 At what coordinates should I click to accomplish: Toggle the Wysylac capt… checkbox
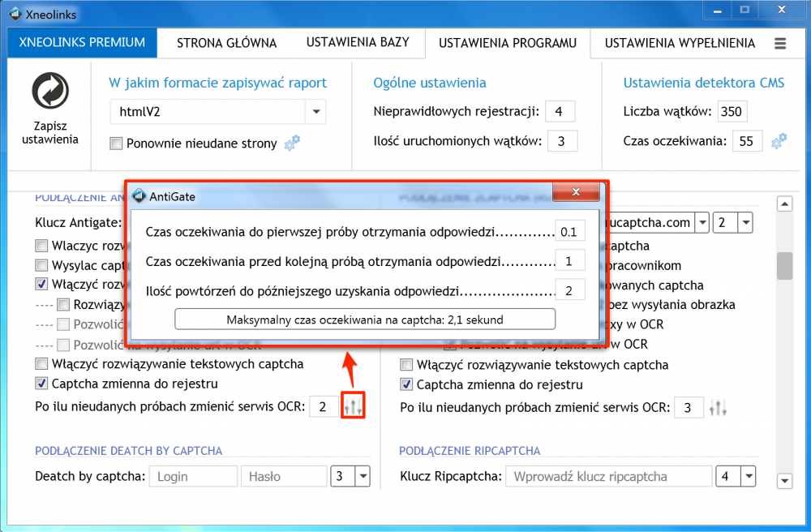point(41,265)
